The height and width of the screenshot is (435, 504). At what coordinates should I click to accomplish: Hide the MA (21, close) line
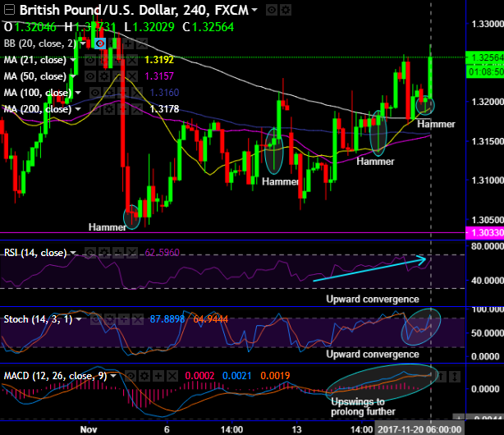click(x=90, y=60)
